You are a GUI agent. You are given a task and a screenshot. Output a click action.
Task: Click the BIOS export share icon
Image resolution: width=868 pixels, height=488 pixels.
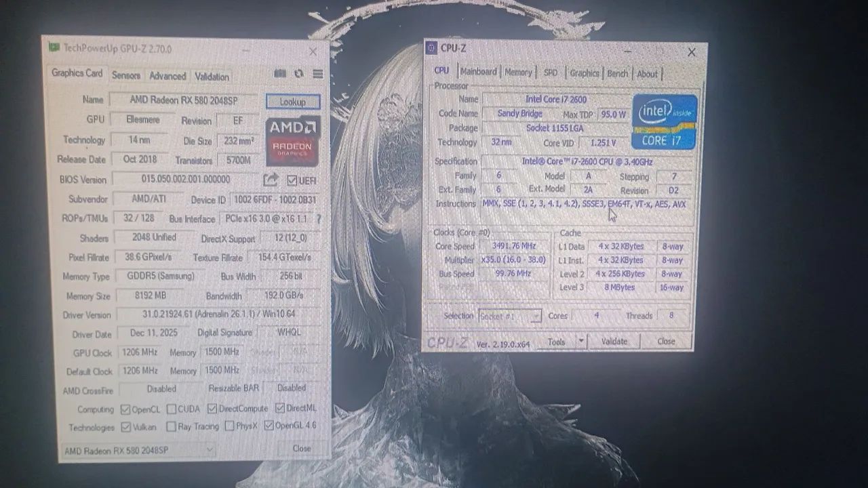(x=271, y=180)
